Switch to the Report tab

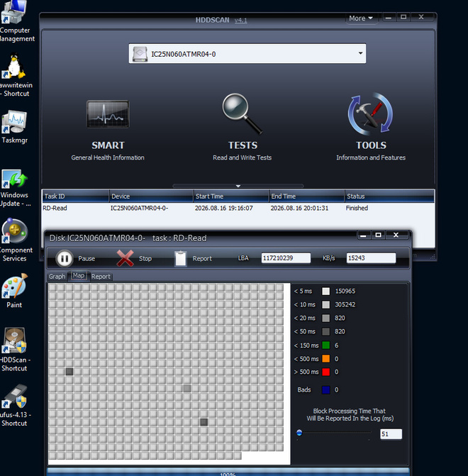(101, 277)
